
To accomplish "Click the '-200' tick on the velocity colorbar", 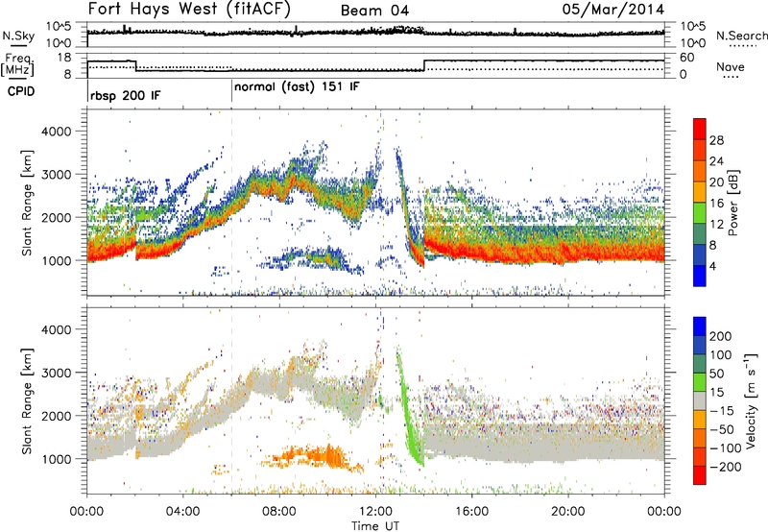I will pyautogui.click(x=725, y=467).
